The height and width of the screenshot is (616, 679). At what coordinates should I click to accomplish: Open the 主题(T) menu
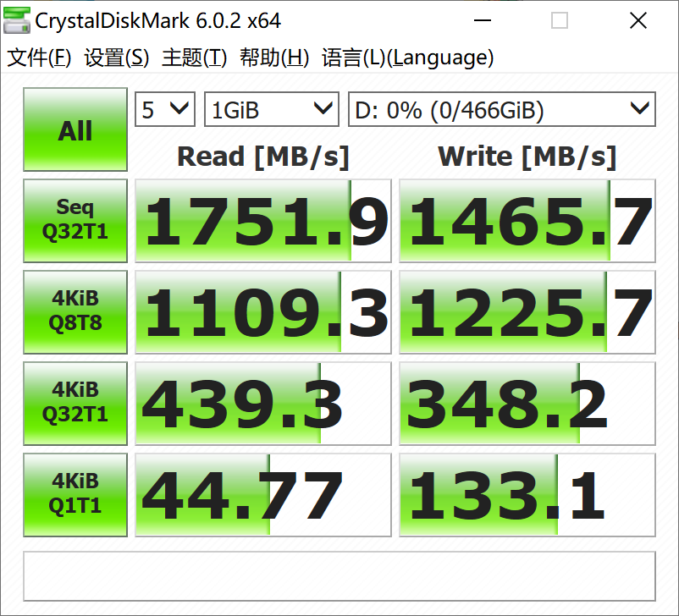point(195,58)
